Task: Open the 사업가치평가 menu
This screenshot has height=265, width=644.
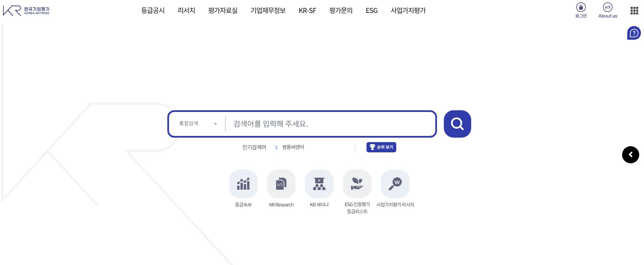Action: point(408,11)
